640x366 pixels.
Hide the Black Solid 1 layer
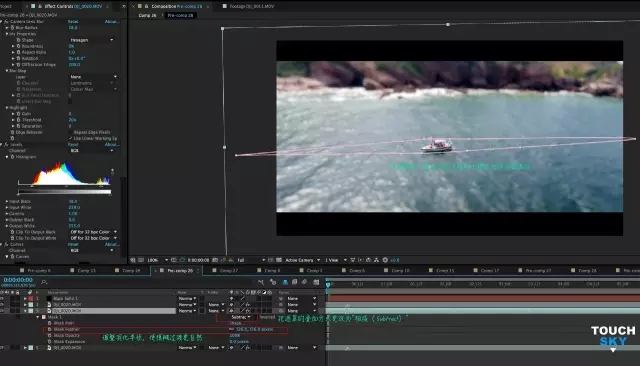click(x=2, y=299)
